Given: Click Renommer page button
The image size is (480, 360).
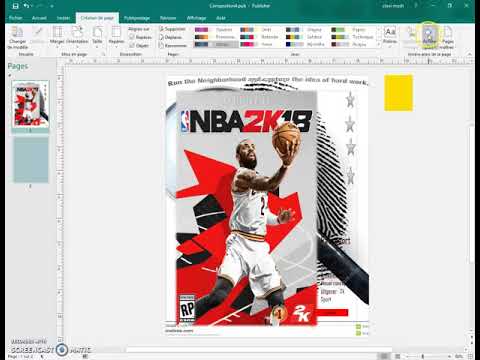Looking at the screenshot, I should click(x=173, y=45).
